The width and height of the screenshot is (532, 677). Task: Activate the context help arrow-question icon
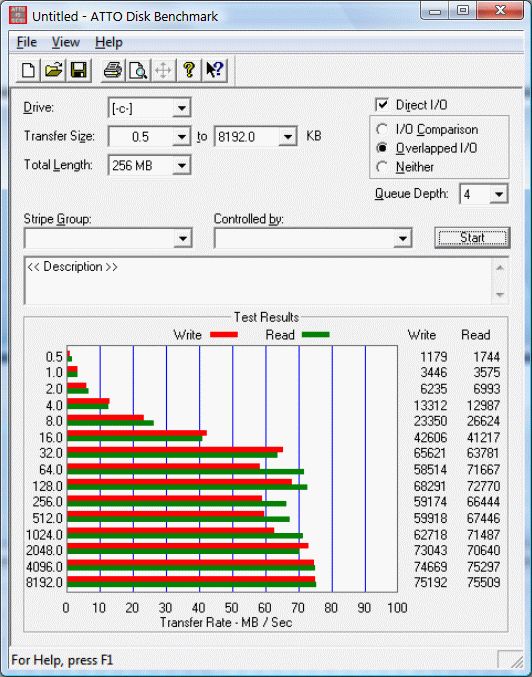[x=215, y=70]
